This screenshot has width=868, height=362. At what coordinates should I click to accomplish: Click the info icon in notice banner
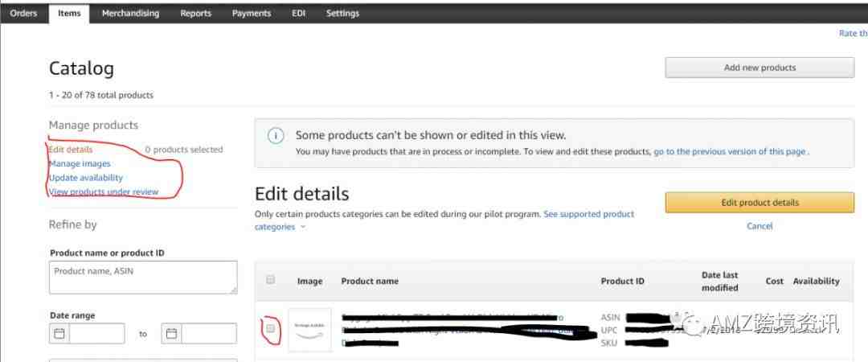tap(276, 136)
